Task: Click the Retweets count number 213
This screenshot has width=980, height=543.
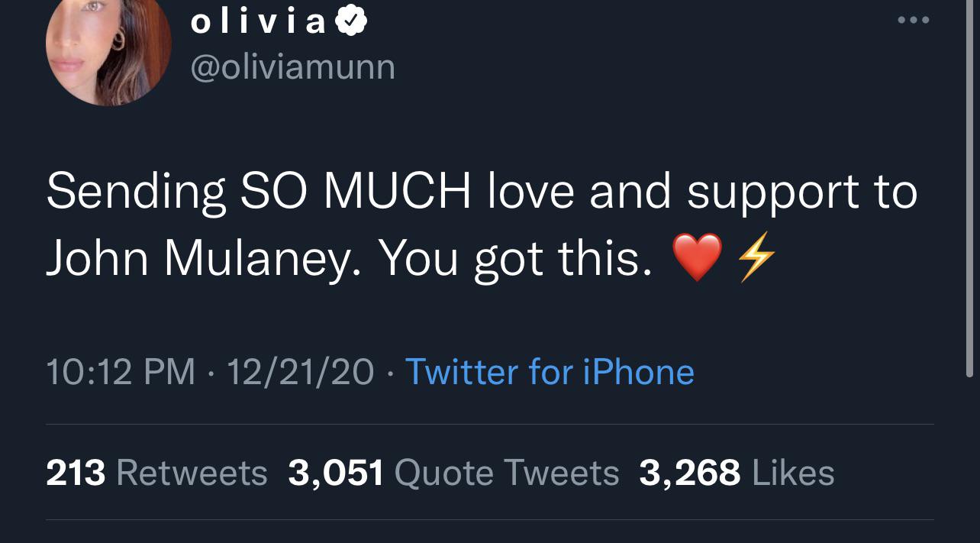Action: point(75,473)
